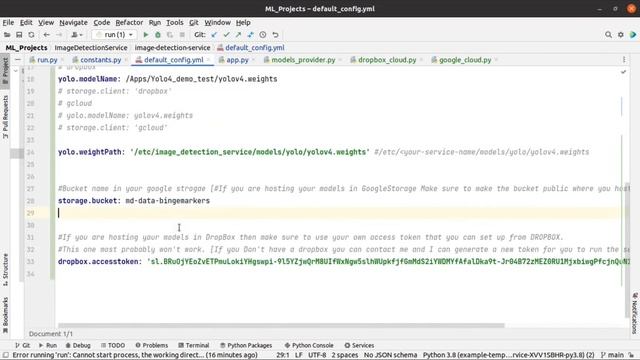
Task: Select ImageDetectionService breadcrumb
Action: [x=91, y=48]
